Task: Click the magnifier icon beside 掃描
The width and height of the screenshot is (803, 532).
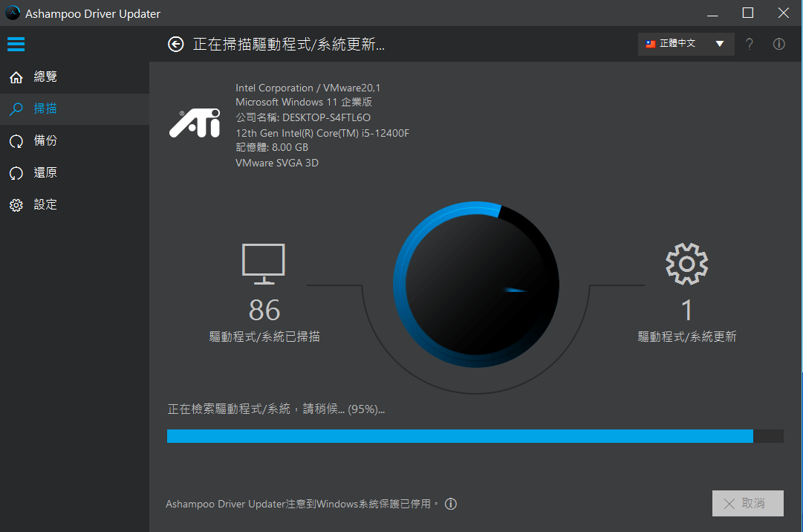Action: [x=16, y=109]
